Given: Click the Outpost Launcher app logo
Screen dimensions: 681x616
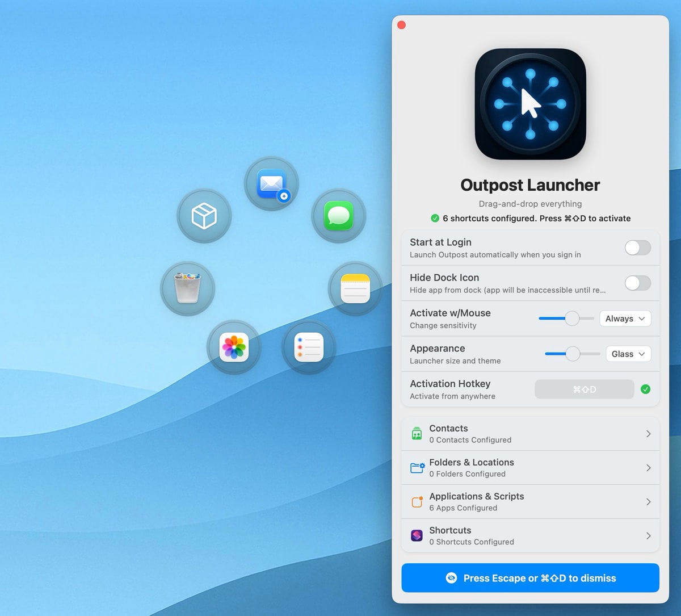Looking at the screenshot, I should point(530,104).
